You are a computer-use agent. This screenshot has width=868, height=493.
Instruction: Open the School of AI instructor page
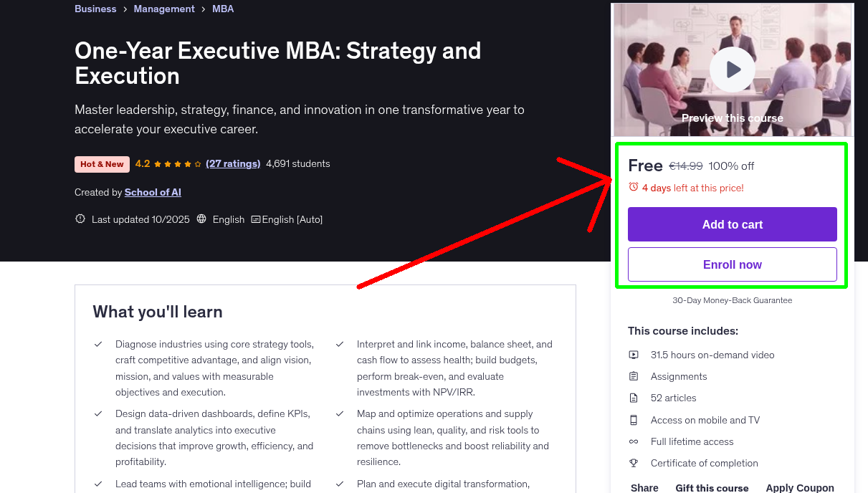(153, 192)
